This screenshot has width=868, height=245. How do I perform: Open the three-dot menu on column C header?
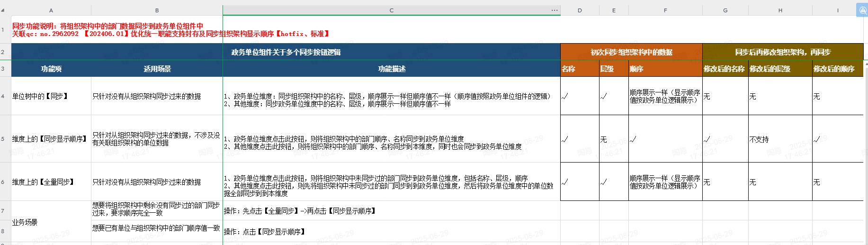click(554, 10)
